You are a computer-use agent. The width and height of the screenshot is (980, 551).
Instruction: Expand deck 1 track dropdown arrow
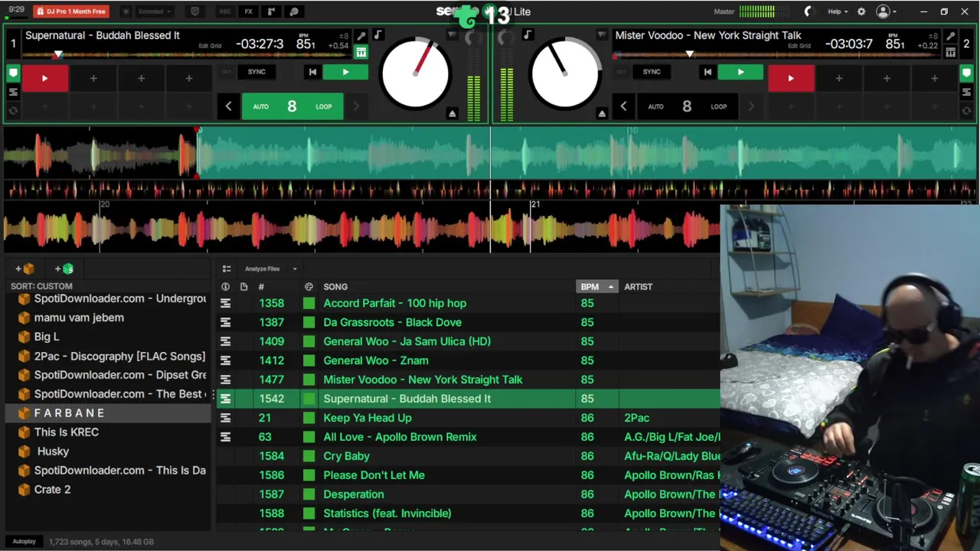pyautogui.click(x=452, y=35)
